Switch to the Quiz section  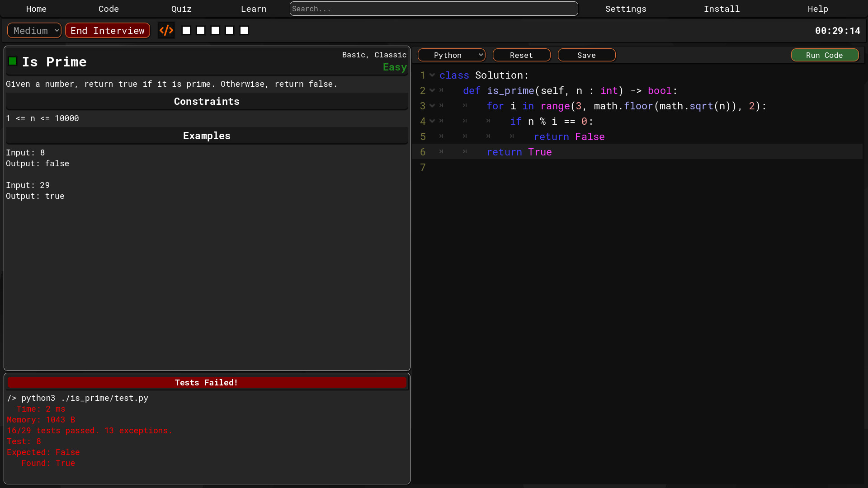click(x=181, y=9)
